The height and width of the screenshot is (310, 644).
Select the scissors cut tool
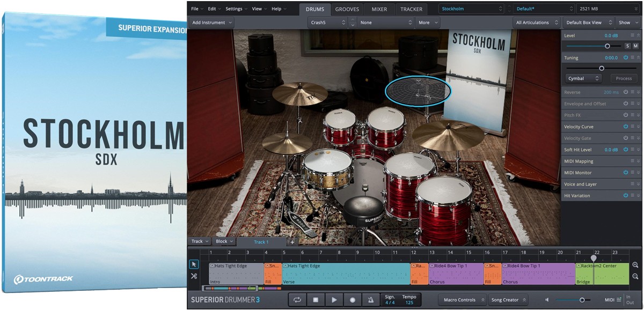(194, 276)
